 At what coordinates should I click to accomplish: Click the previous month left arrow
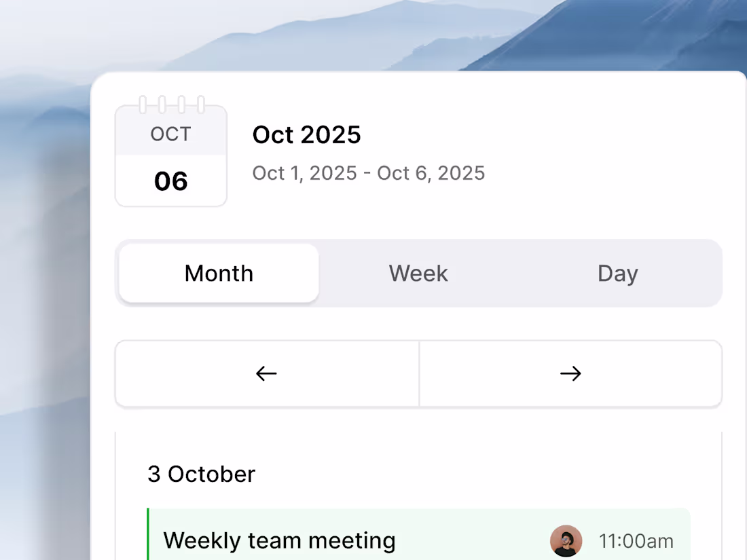[266, 373]
